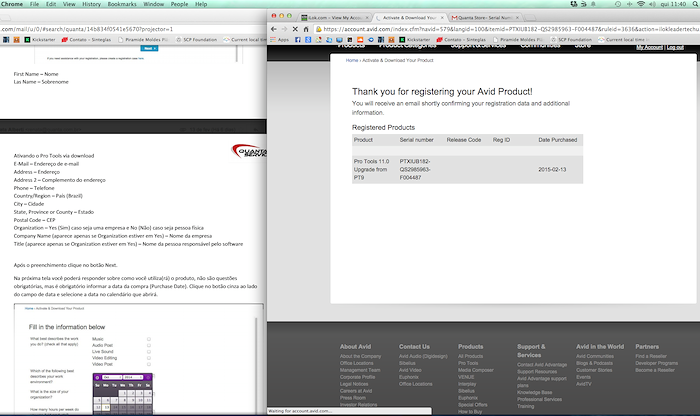The height and width of the screenshot is (416, 700).
Task: Open Avid Communities footer link
Action: 595,356
